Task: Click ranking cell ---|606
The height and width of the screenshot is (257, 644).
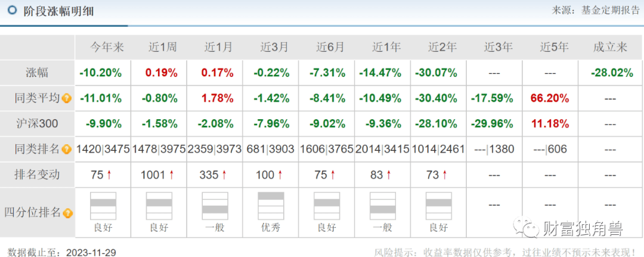Action: [x=550, y=150]
